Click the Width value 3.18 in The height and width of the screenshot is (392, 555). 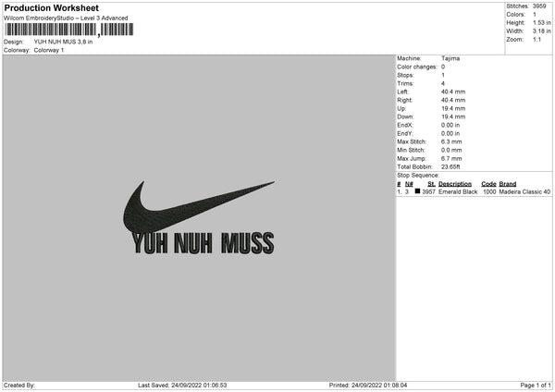(x=542, y=31)
